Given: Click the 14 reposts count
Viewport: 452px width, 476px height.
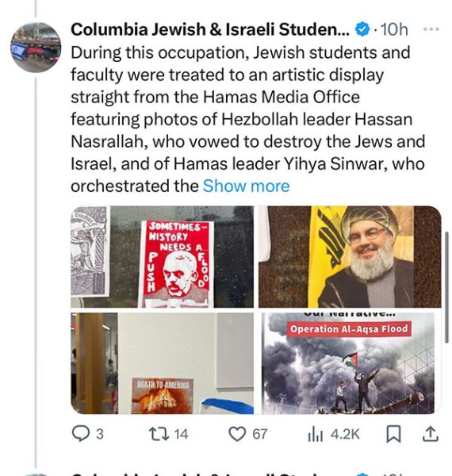Looking at the screenshot, I should click(x=181, y=434).
